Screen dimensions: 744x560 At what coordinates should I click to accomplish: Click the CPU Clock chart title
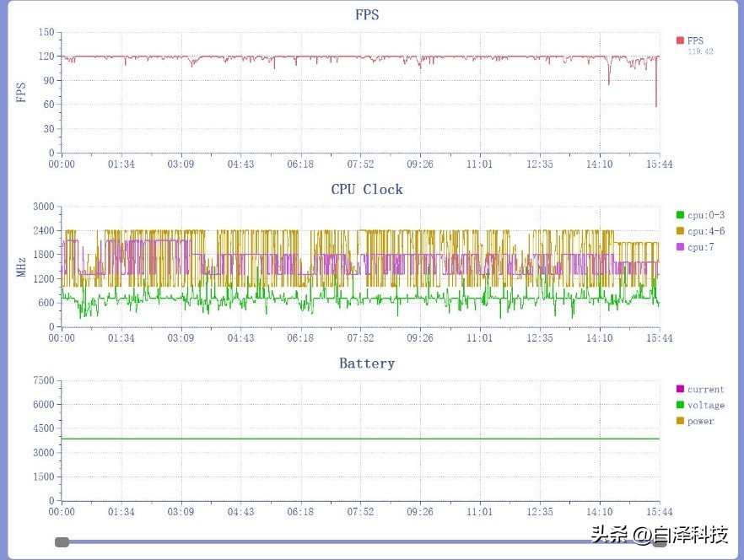[367, 189]
